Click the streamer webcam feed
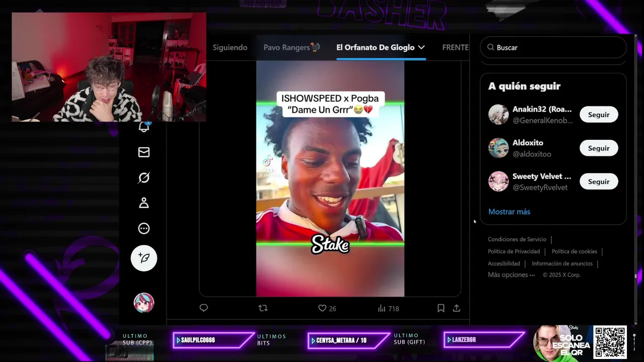Viewport: 644px width, 362px height. pos(109,67)
